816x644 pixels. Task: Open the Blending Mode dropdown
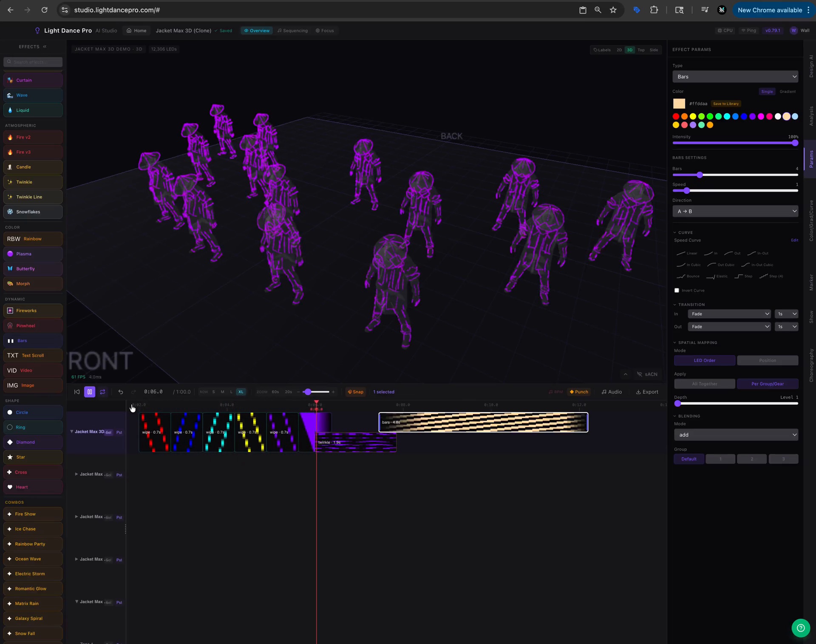[736, 435]
